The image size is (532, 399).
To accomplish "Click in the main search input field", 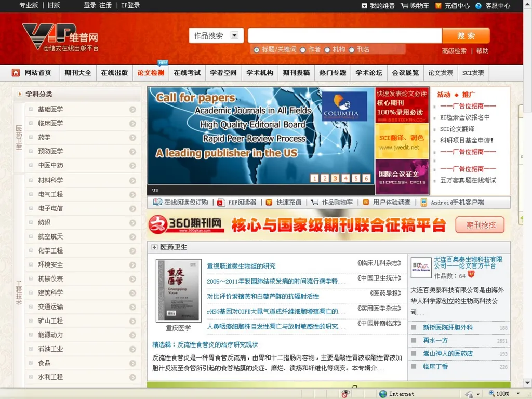I will (x=345, y=36).
